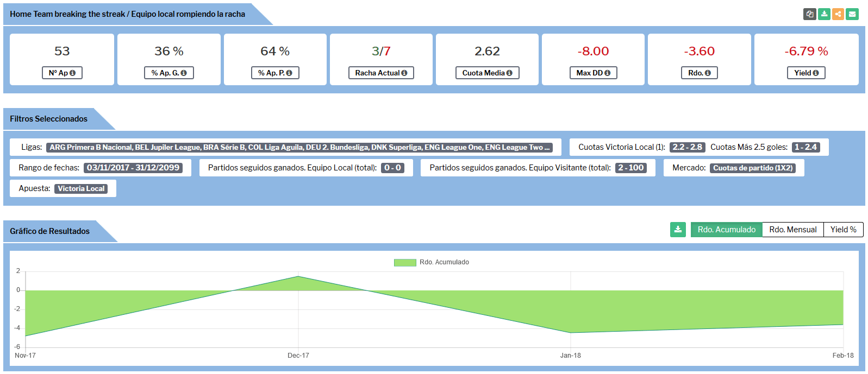Download the results chart with green icon
The width and height of the screenshot is (868, 374).
[x=678, y=230]
